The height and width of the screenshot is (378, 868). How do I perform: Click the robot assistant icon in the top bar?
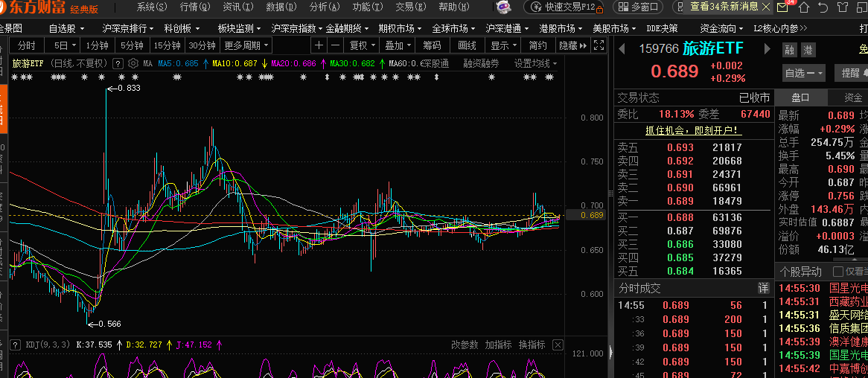click(503, 7)
